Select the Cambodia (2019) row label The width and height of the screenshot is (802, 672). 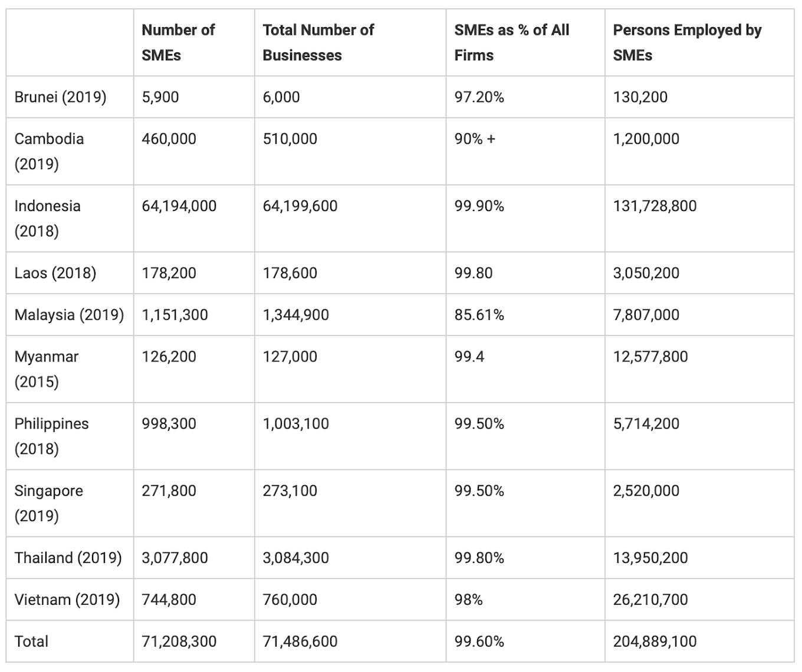[x=49, y=151]
